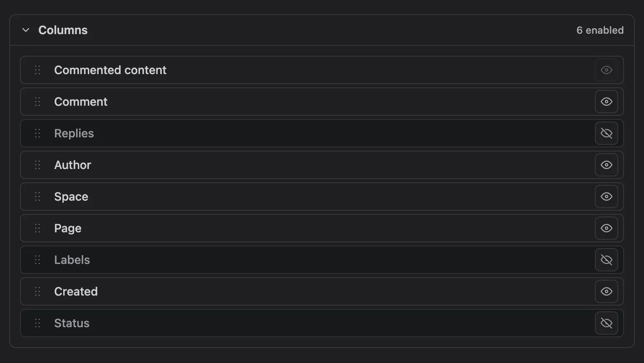Show the Status column via crossed-eye icon
This screenshot has width=644, height=363.
(x=606, y=323)
